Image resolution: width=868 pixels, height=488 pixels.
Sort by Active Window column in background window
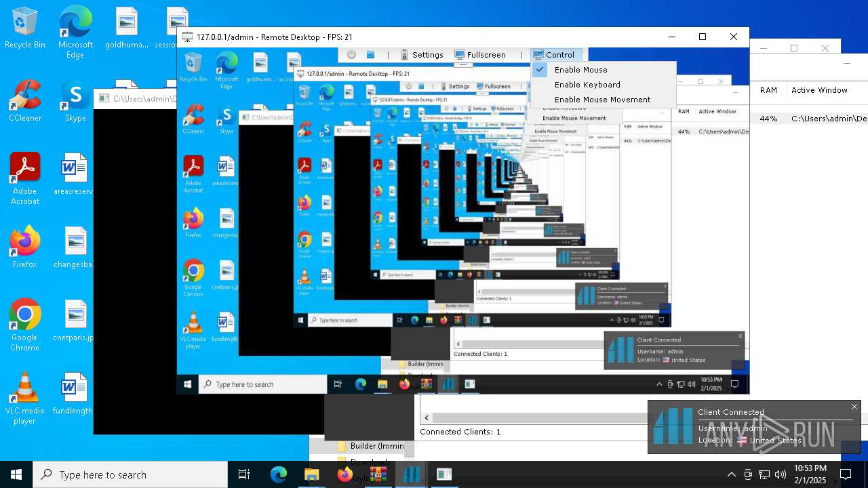pyautogui.click(x=819, y=90)
